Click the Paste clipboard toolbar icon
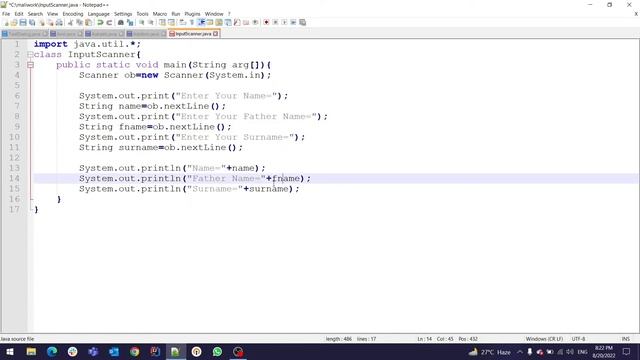 coord(88,22)
